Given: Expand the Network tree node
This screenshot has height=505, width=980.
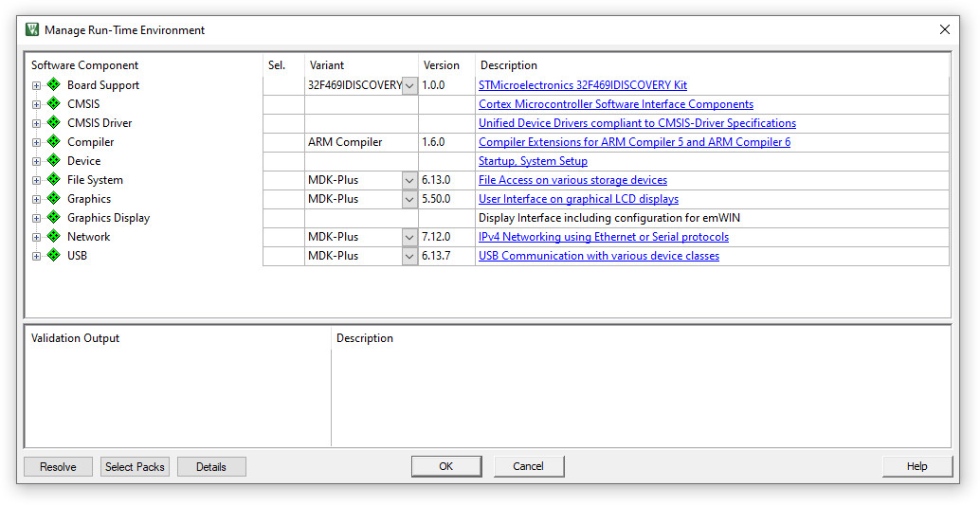Looking at the screenshot, I should (36, 238).
